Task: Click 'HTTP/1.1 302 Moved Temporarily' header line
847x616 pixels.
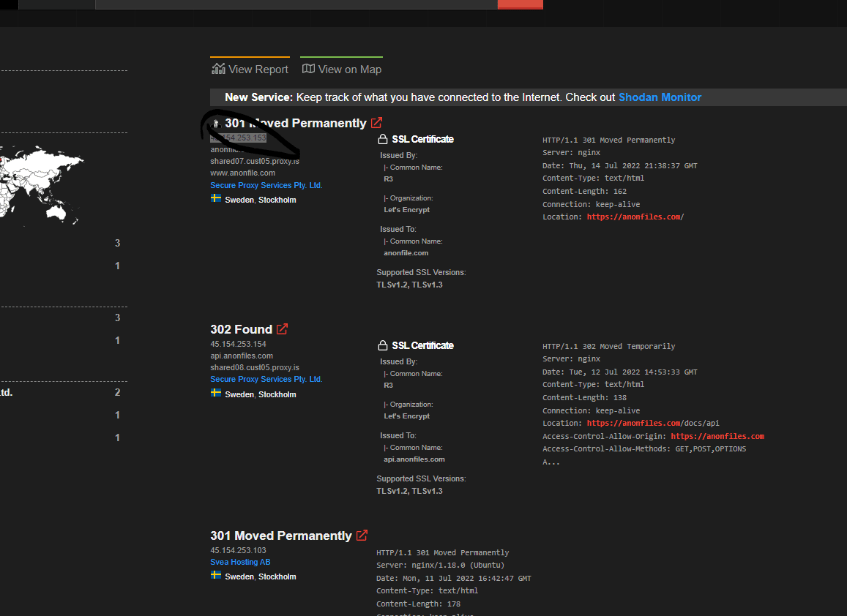Action: [609, 346]
